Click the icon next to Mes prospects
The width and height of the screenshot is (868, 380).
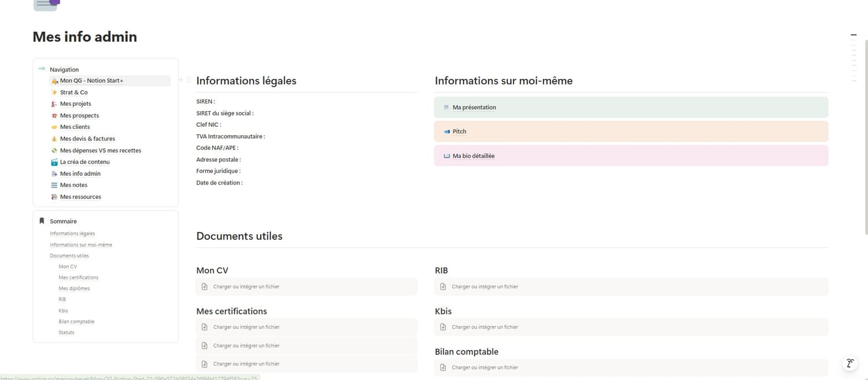pos(54,116)
